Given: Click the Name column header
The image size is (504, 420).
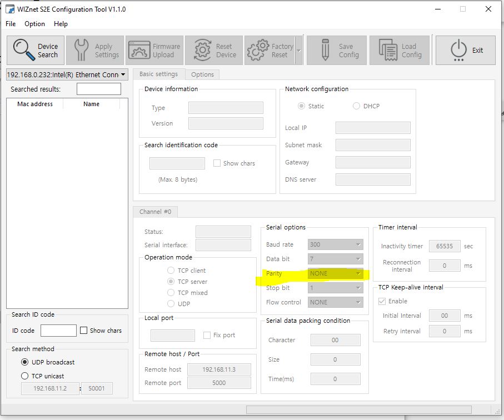Looking at the screenshot, I should coord(91,104).
